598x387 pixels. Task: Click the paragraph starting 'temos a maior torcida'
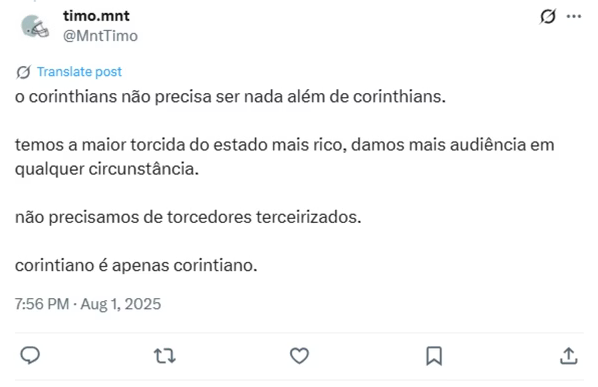[x=285, y=157]
